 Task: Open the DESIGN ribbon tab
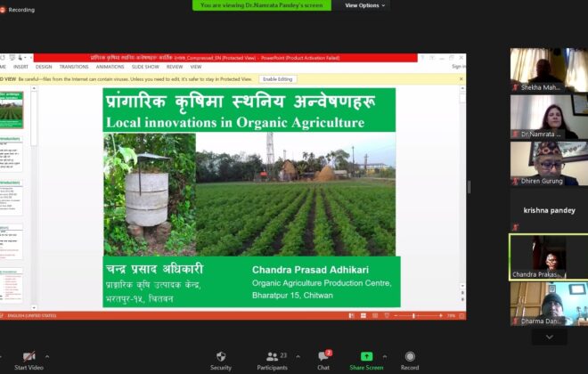click(x=44, y=67)
